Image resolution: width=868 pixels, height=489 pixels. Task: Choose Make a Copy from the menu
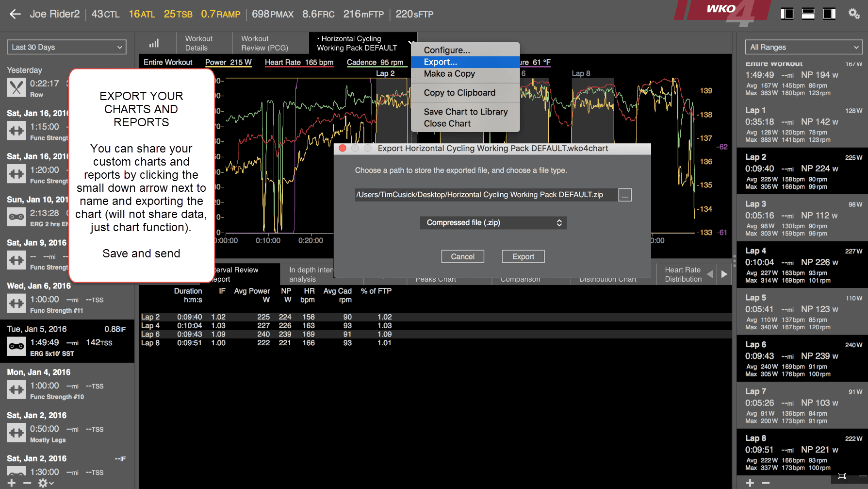[x=465, y=74]
